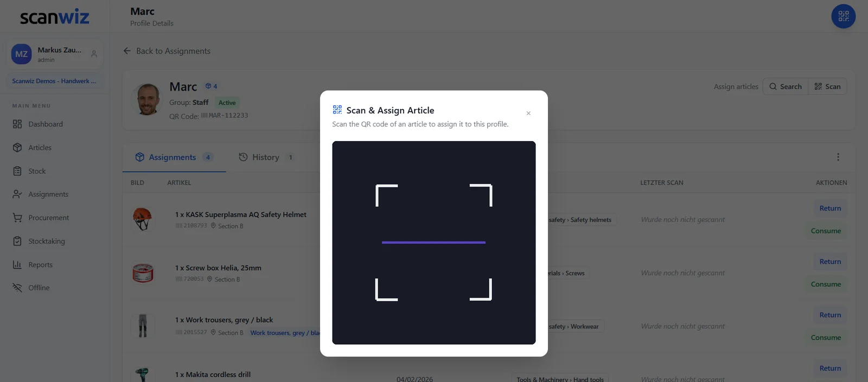Click the scanwiz logo
868x382 pixels.
tap(55, 17)
